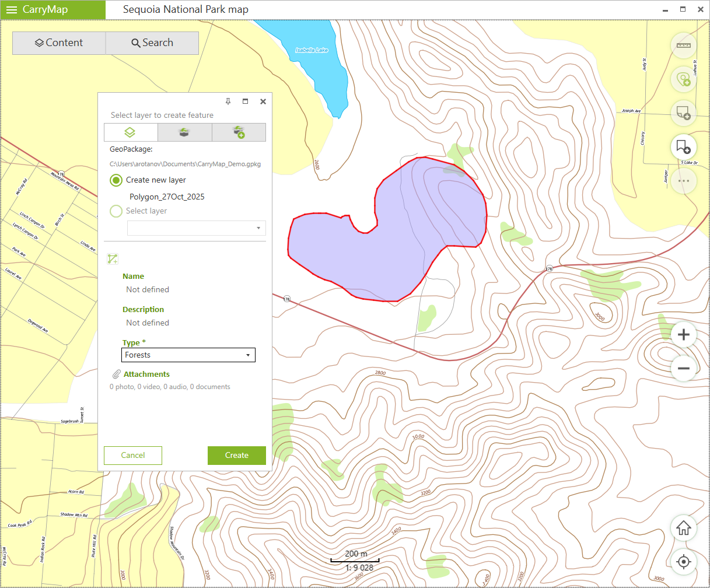Open the CarryMap hamburger menu
The width and height of the screenshot is (710, 588).
click(x=12, y=10)
